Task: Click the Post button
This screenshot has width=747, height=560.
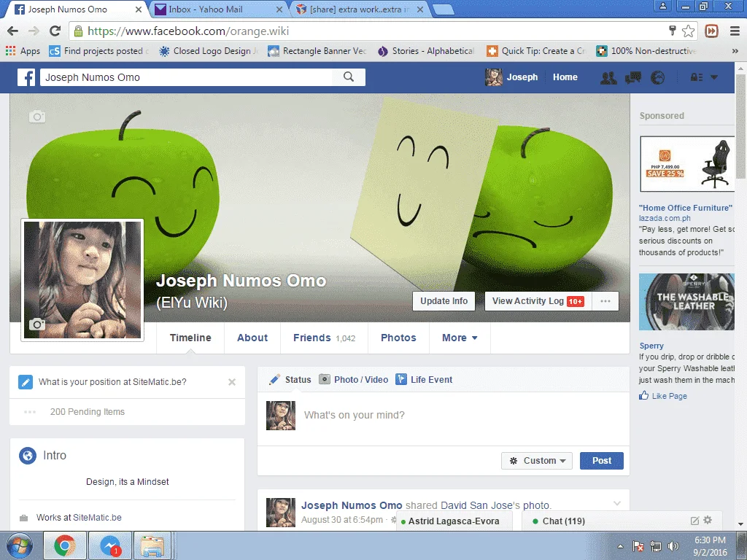Action: (x=602, y=461)
